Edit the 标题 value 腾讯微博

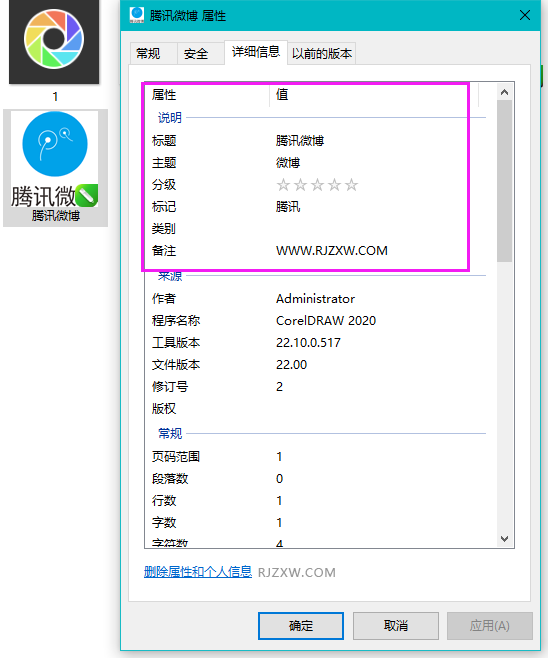point(300,141)
